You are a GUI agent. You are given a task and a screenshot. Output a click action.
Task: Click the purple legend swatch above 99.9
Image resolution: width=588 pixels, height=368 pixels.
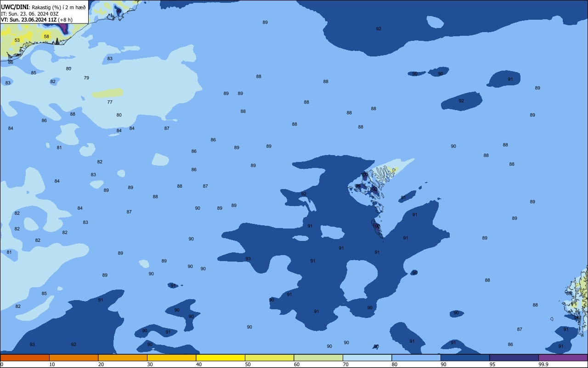563,357
